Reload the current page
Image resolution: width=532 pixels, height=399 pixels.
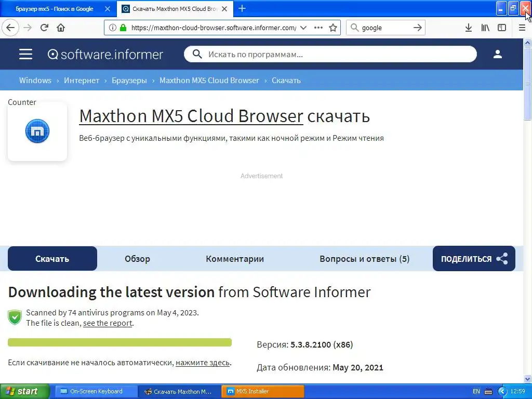click(44, 28)
